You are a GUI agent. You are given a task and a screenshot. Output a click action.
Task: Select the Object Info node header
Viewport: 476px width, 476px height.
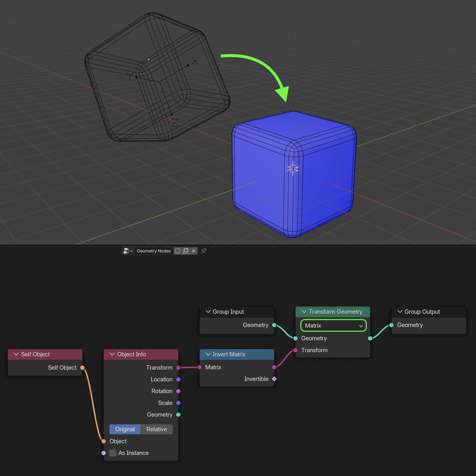(141, 354)
